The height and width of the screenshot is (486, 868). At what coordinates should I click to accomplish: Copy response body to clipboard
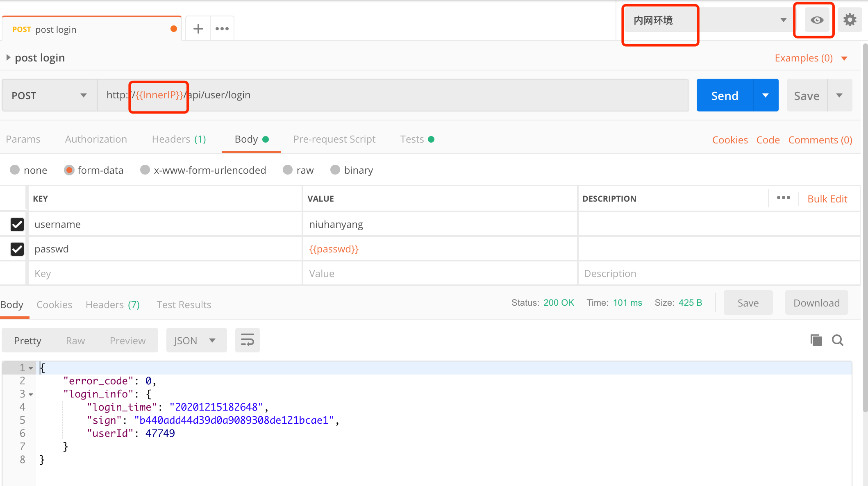click(x=816, y=340)
